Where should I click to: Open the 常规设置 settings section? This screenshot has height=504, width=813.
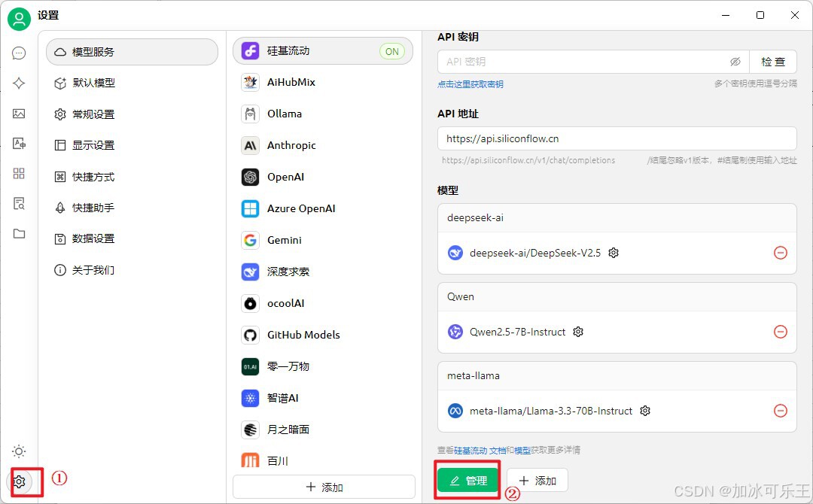tap(132, 114)
